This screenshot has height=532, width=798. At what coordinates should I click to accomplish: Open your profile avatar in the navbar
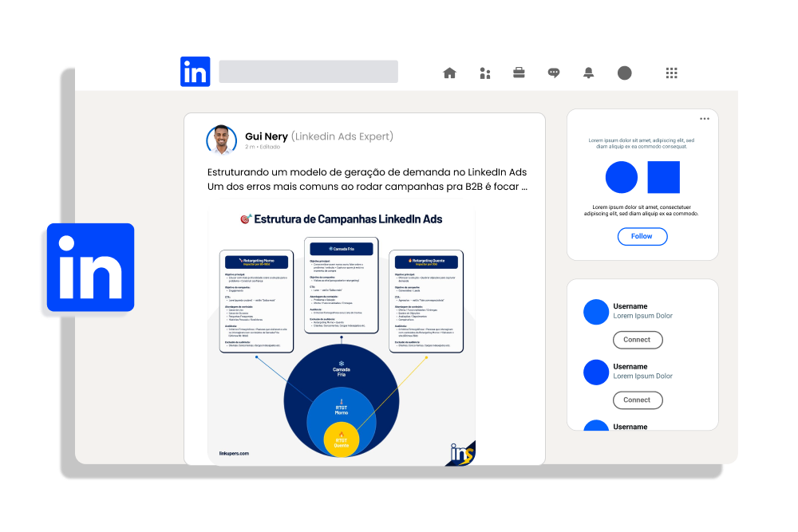(x=624, y=72)
